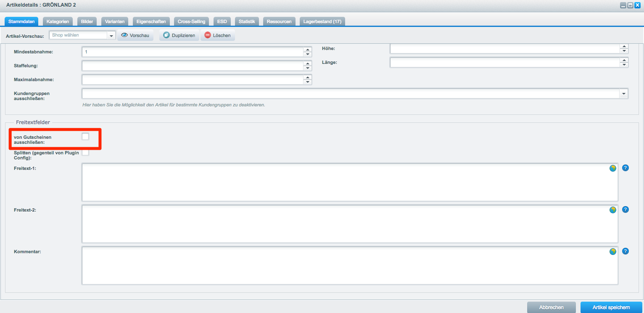Open help icon beside Freitext-2

tap(626, 210)
